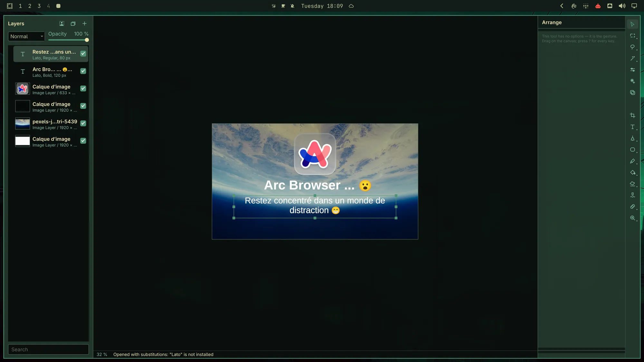This screenshot has height=362, width=644.
Task: Click the red robot tray icon
Action: [598, 6]
